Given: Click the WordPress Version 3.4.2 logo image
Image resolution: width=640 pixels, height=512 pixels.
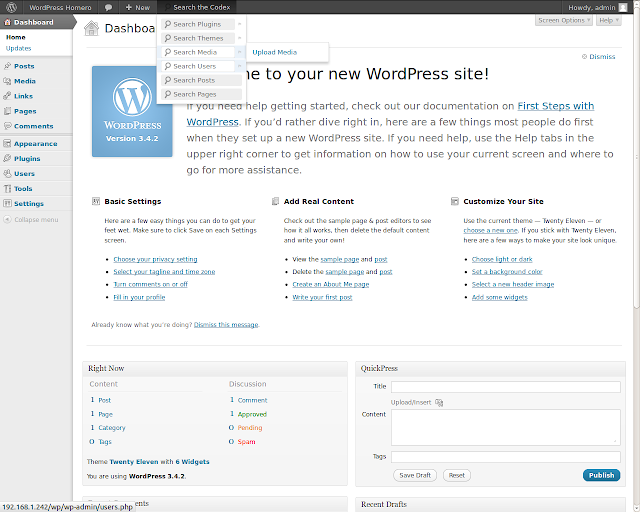Looking at the screenshot, I should click(x=132, y=111).
